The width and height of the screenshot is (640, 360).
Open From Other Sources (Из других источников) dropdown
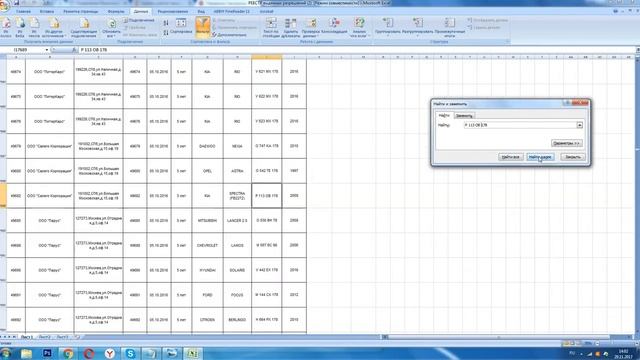[54, 28]
